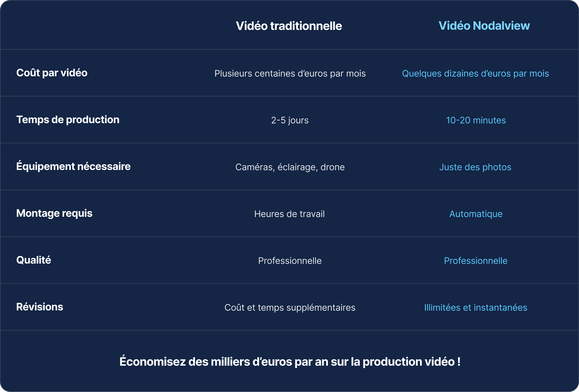The image size is (579, 392).
Task: Click 'Coût et temps supplémentaires' cell
Action: pos(290,307)
